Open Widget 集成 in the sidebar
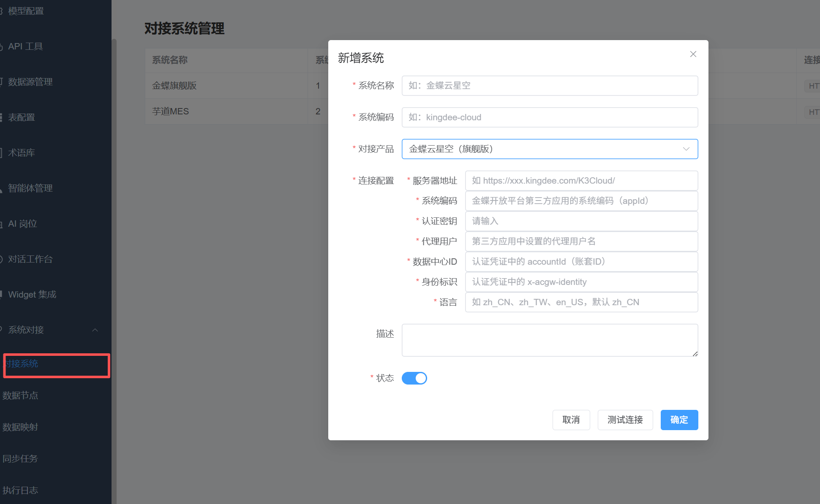This screenshot has height=504, width=820. point(32,295)
